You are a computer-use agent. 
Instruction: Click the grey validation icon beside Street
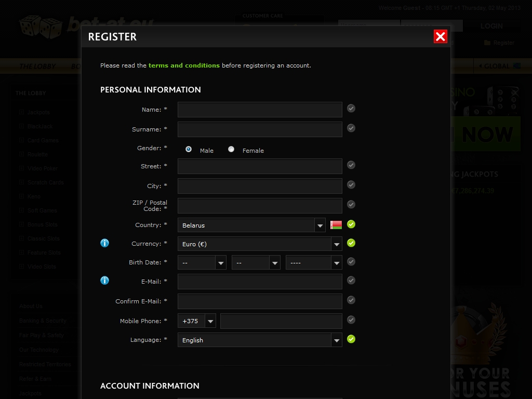(351, 165)
